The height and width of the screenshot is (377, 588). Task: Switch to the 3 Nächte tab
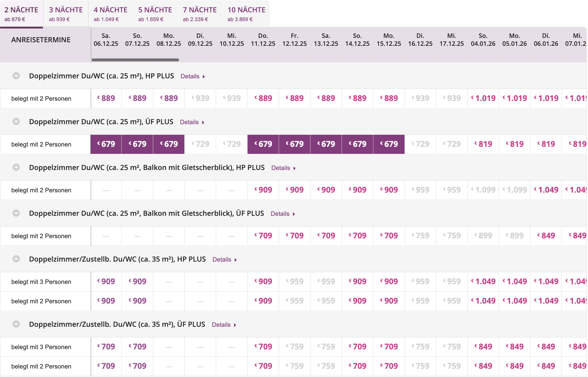(66, 14)
